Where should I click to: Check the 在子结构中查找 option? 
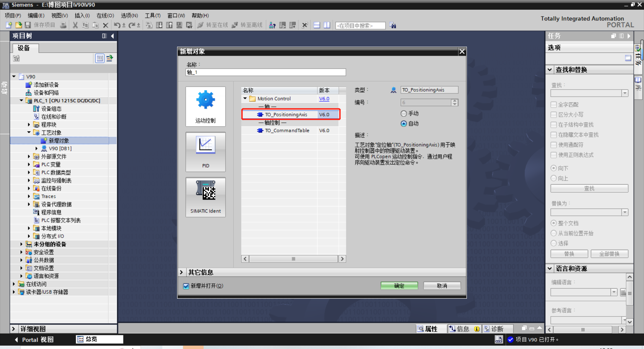[x=554, y=125]
